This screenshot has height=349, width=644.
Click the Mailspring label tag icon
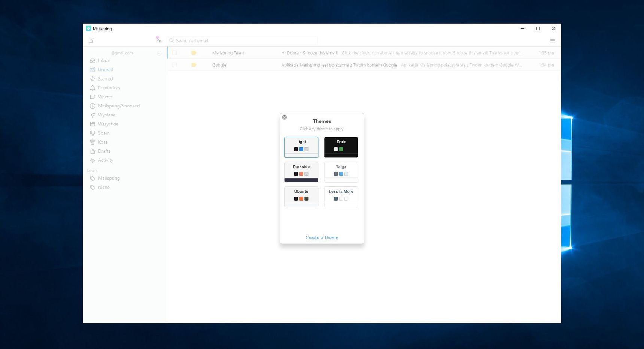(x=92, y=178)
